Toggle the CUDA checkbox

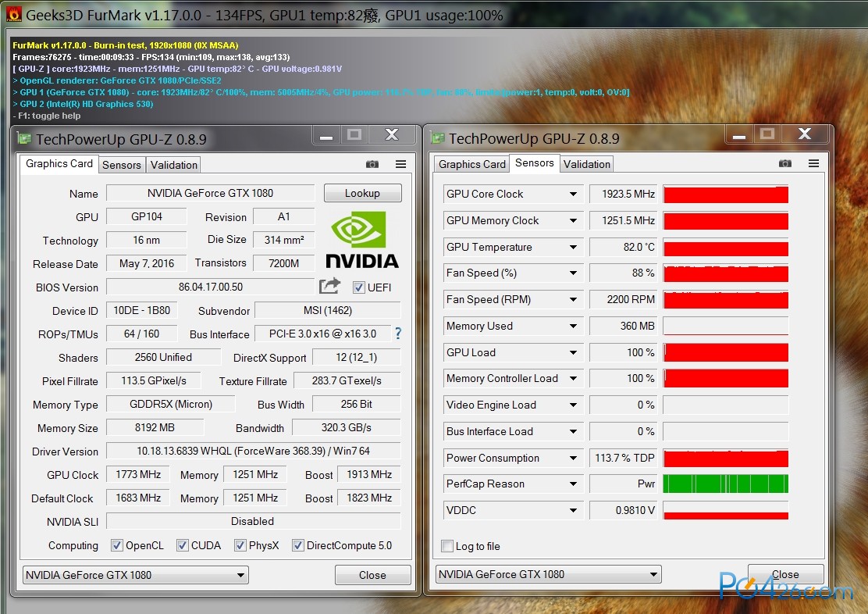click(182, 545)
